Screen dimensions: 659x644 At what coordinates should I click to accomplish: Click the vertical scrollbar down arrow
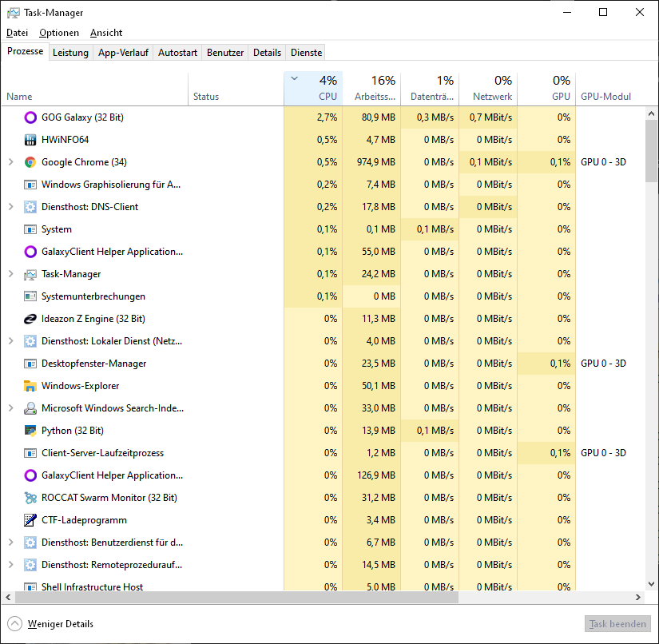click(x=652, y=584)
